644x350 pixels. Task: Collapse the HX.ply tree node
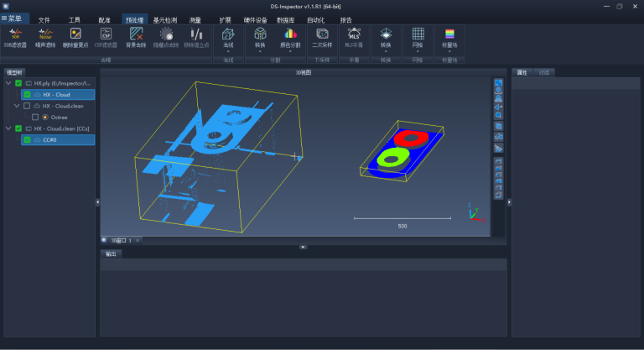click(x=8, y=83)
